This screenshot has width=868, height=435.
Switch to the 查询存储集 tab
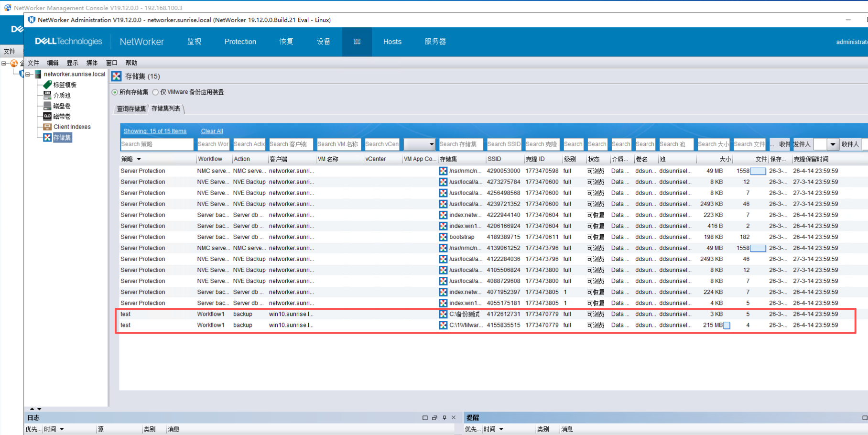point(131,109)
